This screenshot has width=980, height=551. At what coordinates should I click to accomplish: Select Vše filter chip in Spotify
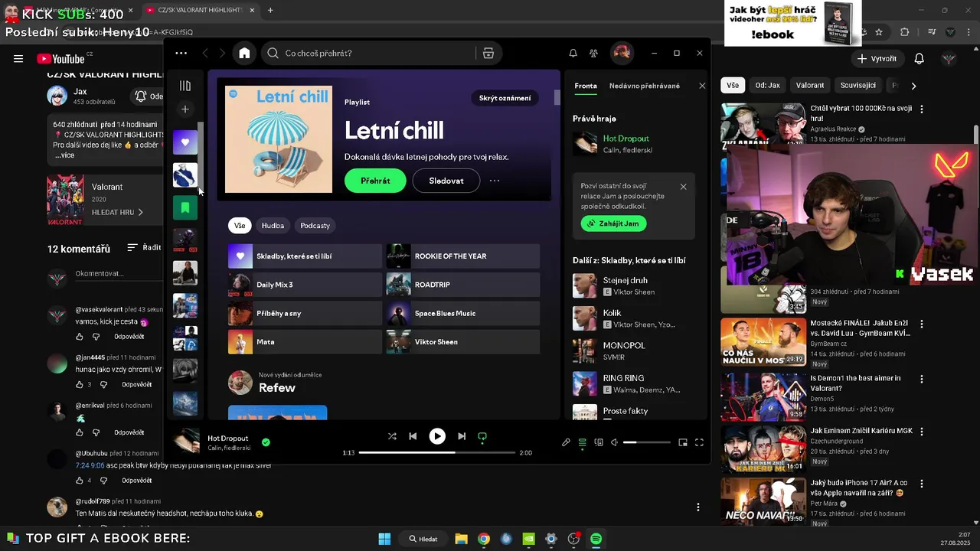(x=240, y=226)
